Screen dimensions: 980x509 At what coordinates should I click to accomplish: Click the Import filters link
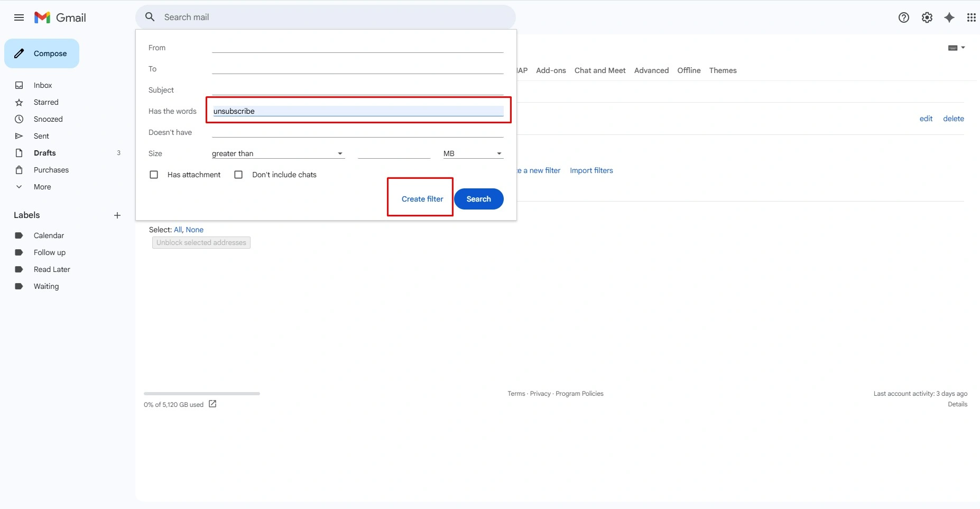(591, 170)
